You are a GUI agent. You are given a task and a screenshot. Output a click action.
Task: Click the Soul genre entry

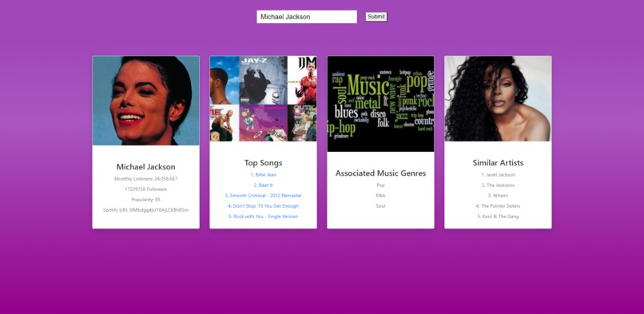[x=381, y=206]
